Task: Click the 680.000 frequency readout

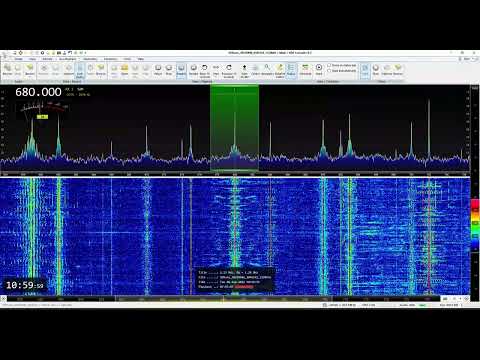Action: (x=38, y=92)
